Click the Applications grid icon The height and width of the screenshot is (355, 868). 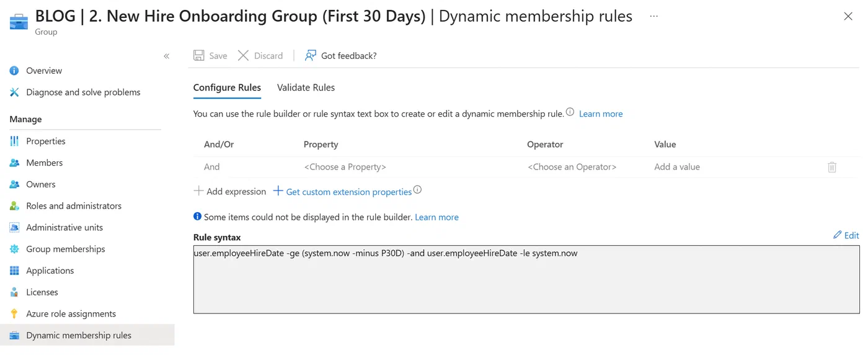point(14,271)
